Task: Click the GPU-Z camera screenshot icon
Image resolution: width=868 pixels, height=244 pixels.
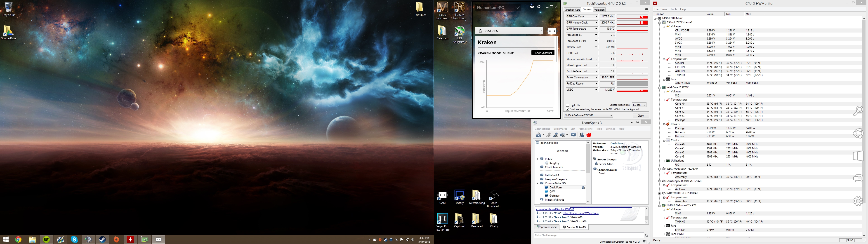Action: pos(646,9)
